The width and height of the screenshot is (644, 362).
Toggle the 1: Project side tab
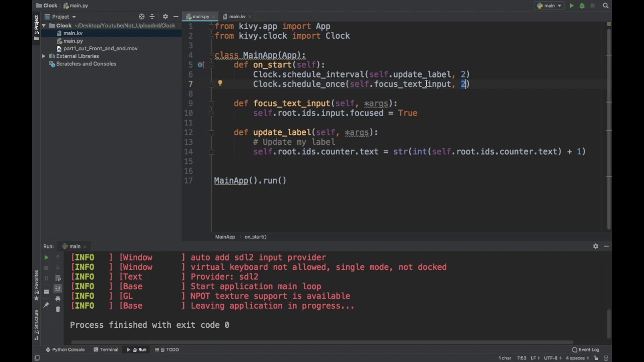[36, 28]
